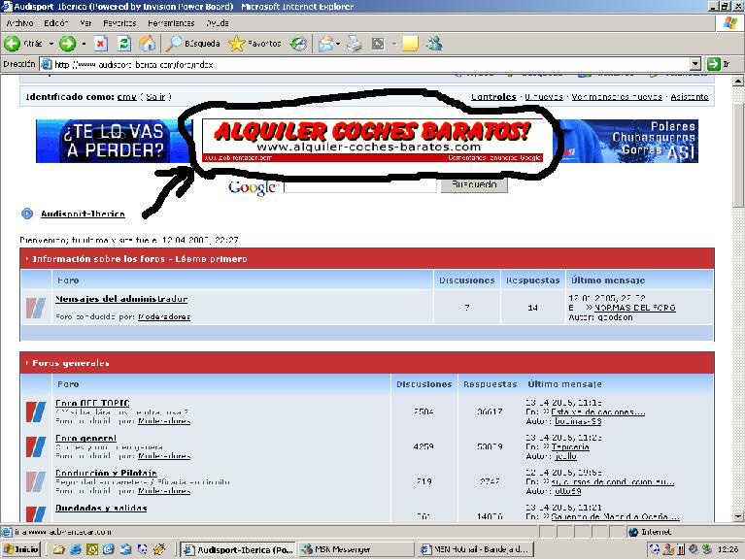Open Forward button history dropdown arrow
Screen dimensions: 745x560
pos(84,44)
